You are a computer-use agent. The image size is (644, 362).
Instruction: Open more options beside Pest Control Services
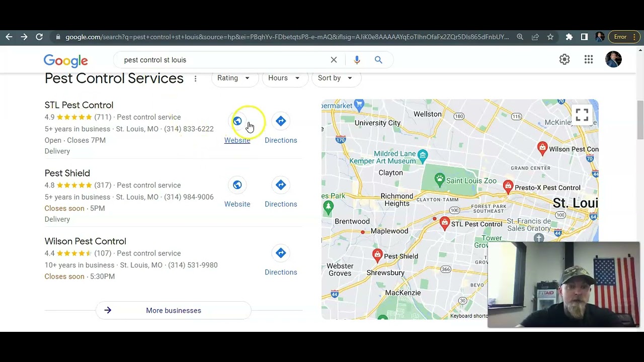tap(195, 78)
